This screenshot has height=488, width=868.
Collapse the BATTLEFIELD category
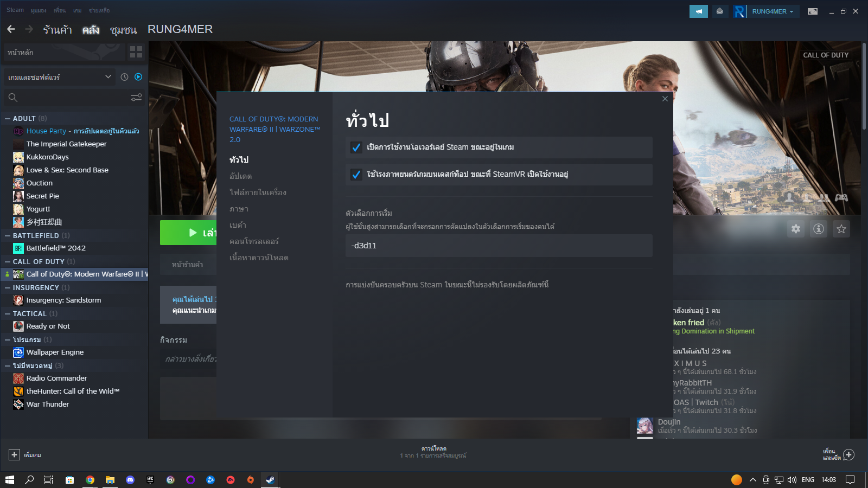(8, 235)
